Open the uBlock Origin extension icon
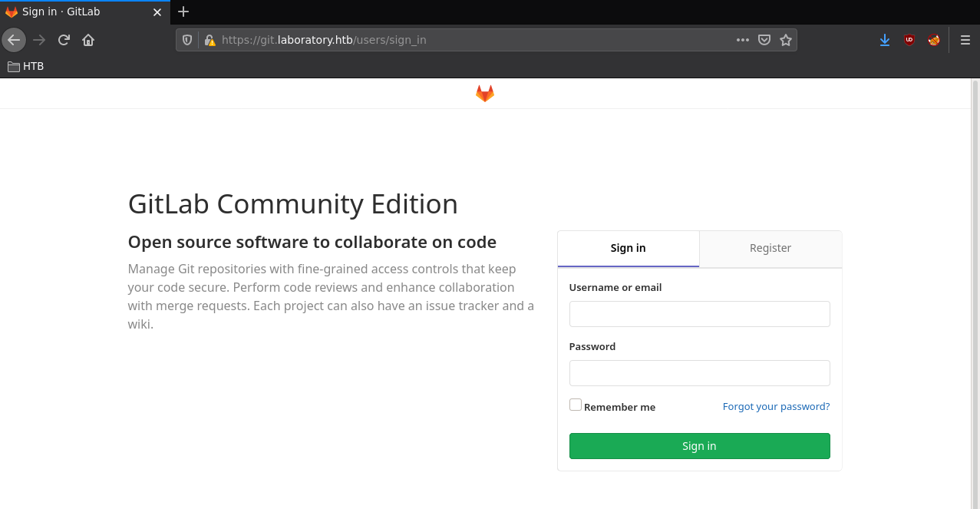980x509 pixels. coord(909,40)
